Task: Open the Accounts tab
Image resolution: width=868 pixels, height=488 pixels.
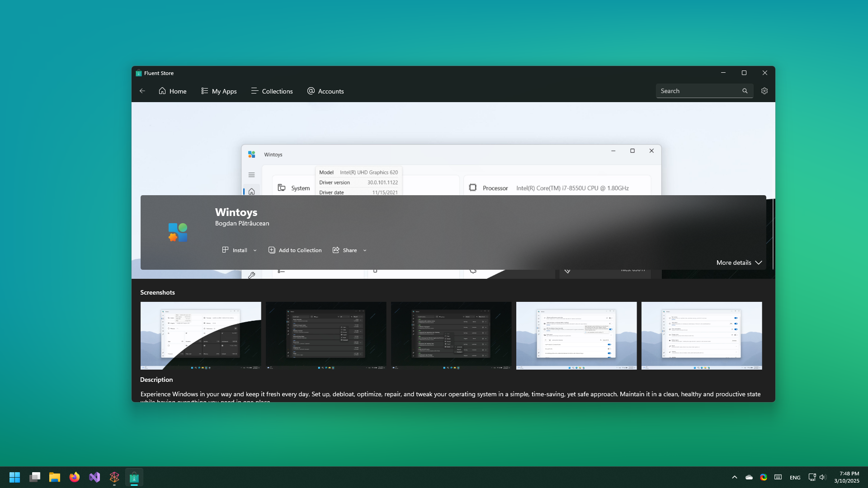Action: pos(325,91)
